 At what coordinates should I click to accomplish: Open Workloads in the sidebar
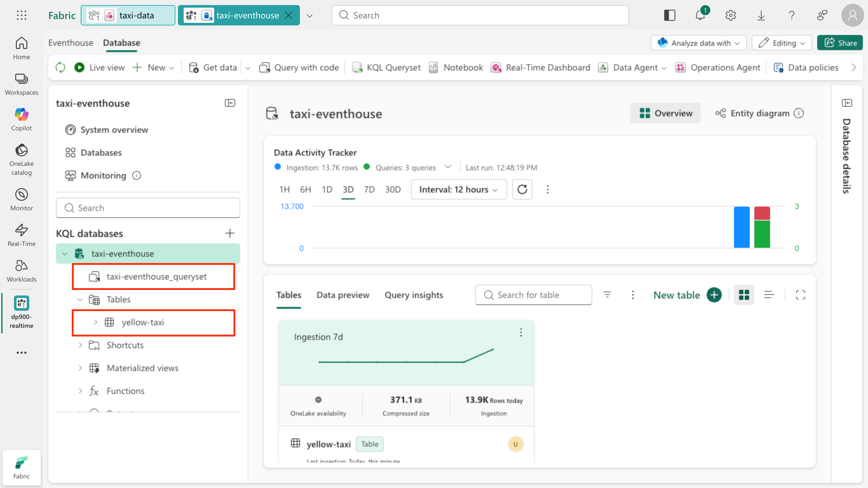(22, 271)
